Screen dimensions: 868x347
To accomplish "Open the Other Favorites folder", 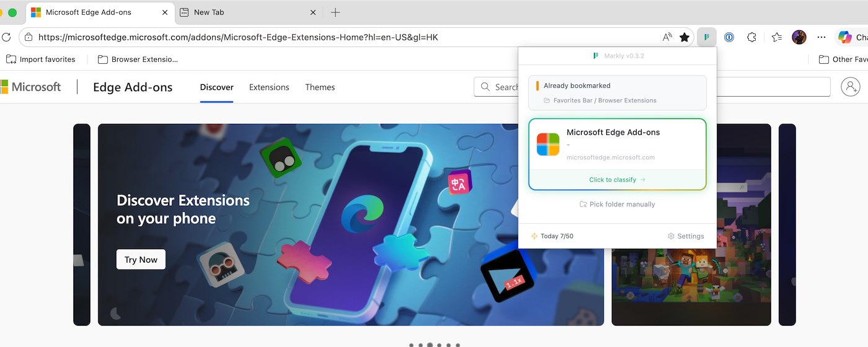I will click(843, 59).
